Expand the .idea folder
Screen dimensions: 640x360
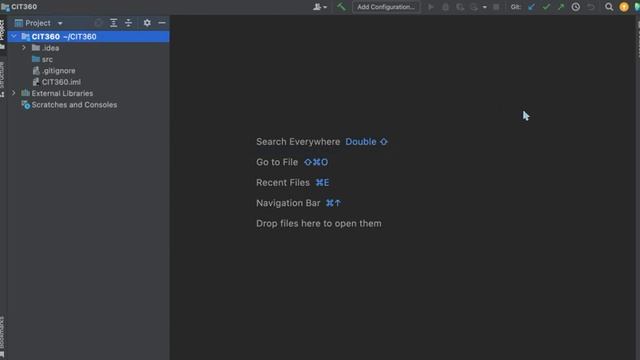coord(24,48)
